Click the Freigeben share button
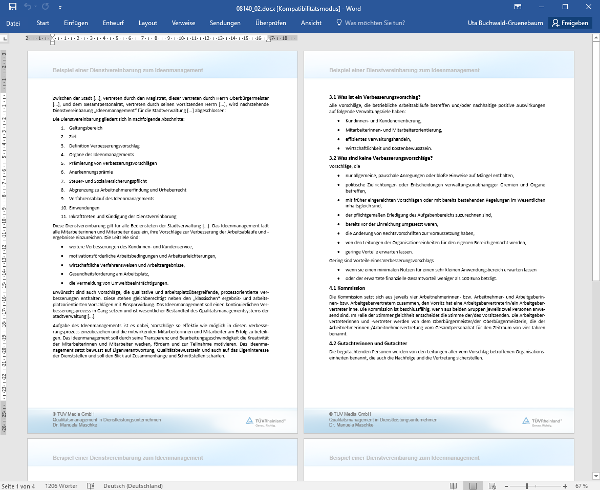Viewport: 600px width, 490px height. click(x=569, y=21)
